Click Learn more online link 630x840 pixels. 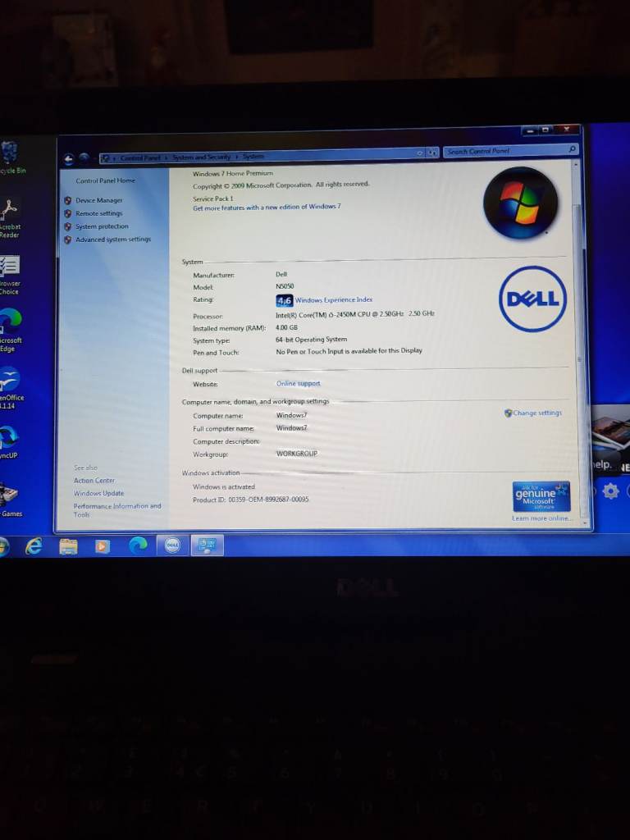click(x=541, y=518)
